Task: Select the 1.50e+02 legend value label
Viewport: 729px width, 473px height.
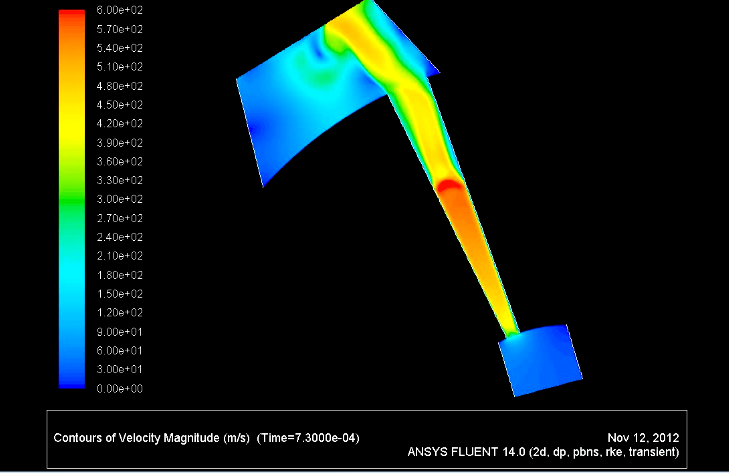Action: [119, 293]
